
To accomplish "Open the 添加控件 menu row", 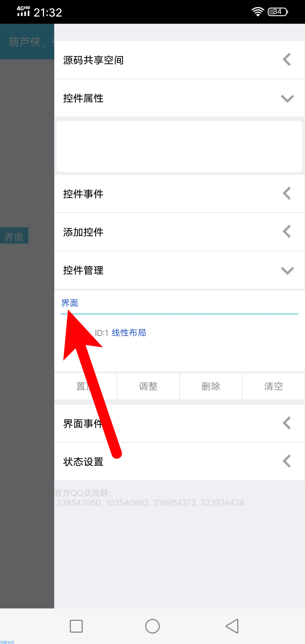I will coord(180,232).
